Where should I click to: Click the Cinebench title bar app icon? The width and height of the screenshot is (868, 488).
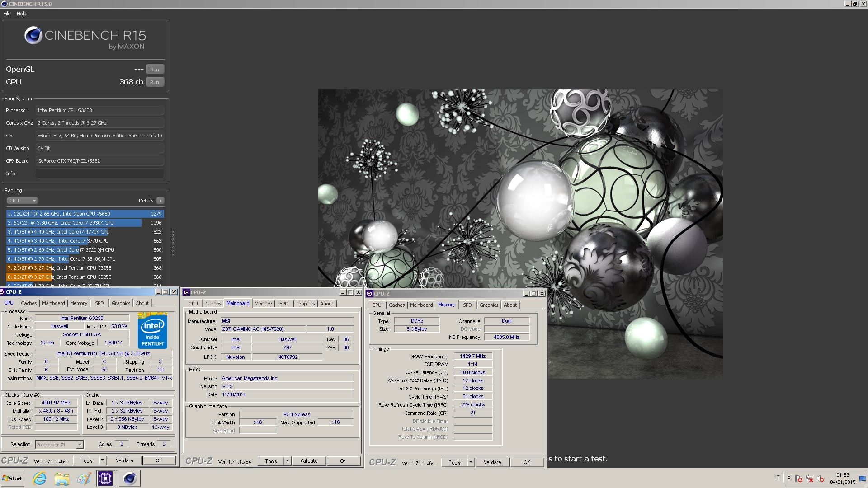[x=5, y=4]
